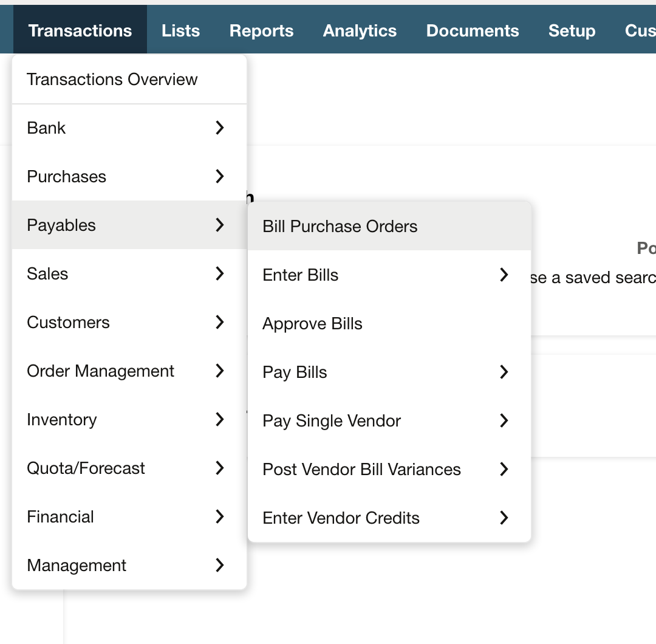This screenshot has width=656, height=644.
Task: Choose Post Vendor Bill Variances item
Action: click(389, 468)
